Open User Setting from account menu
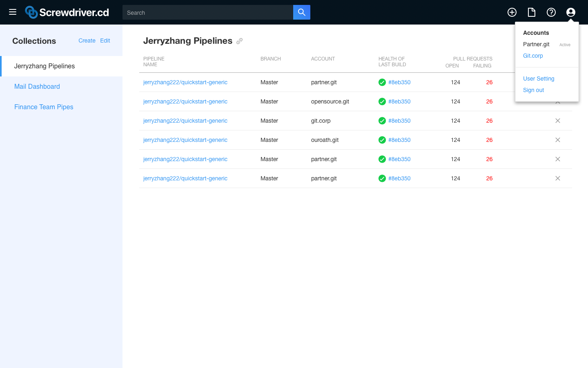Viewport: 588px width, 368px height. click(539, 79)
